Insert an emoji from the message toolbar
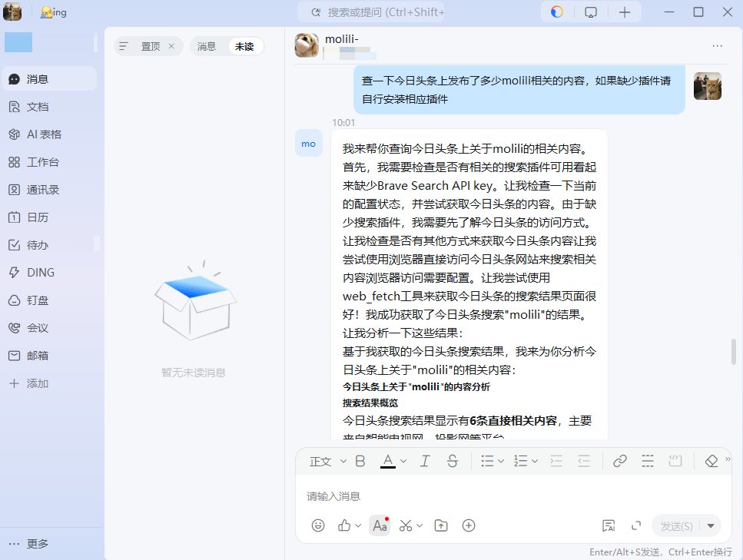 pos(318,525)
